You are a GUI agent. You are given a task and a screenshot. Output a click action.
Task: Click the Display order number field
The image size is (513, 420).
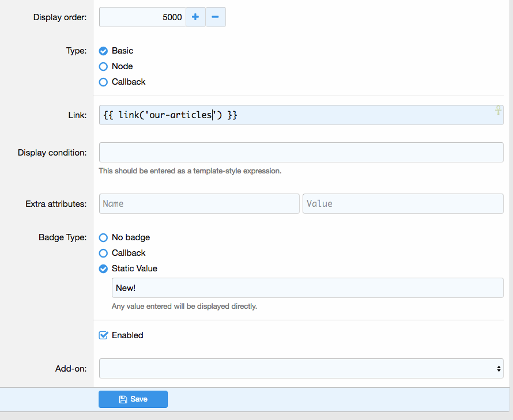click(142, 17)
